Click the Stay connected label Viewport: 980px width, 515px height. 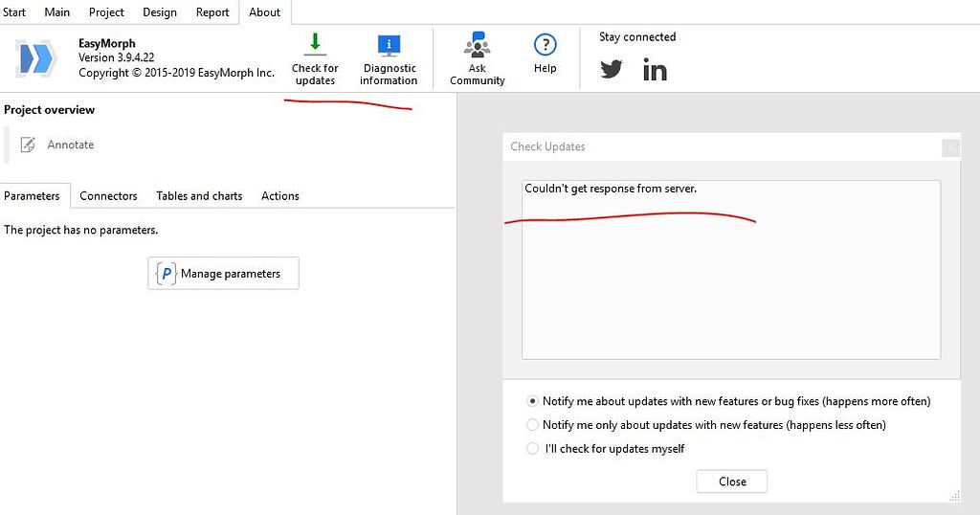(x=637, y=37)
